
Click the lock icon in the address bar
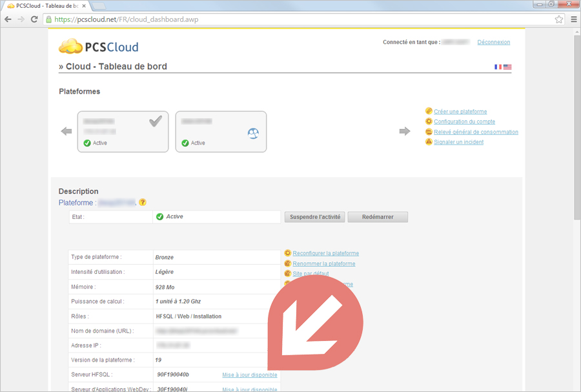48,19
